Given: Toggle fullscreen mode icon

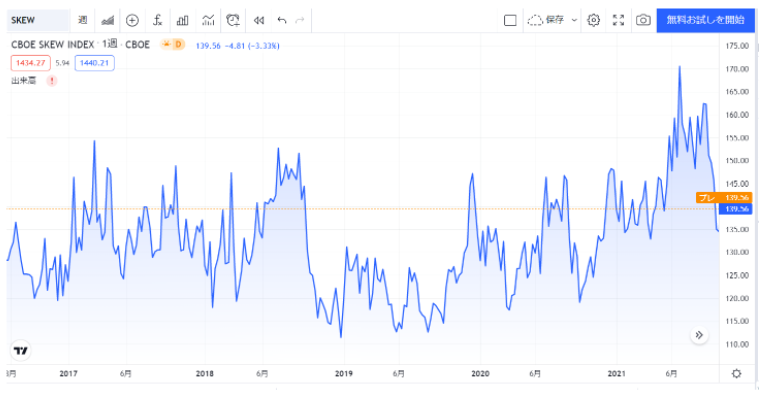Looking at the screenshot, I should (618, 20).
